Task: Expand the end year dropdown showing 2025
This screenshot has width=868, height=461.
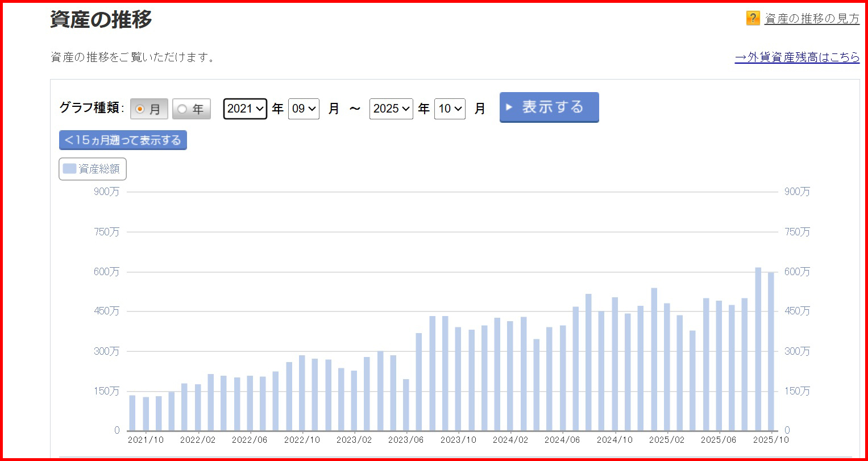Action: click(x=391, y=109)
